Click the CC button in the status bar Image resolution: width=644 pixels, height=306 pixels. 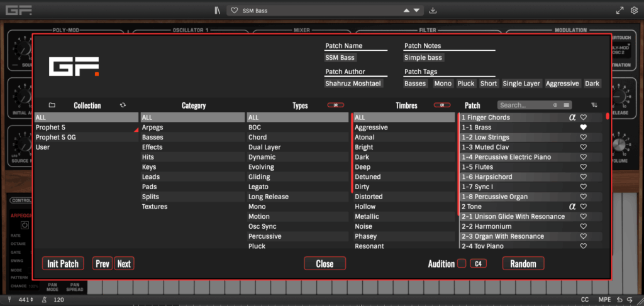click(585, 300)
